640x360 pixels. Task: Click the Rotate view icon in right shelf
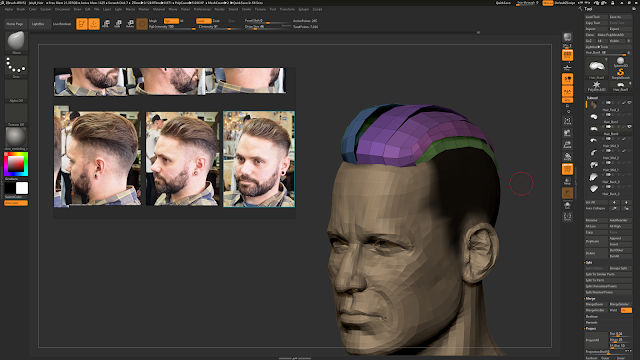pyautogui.click(x=567, y=157)
